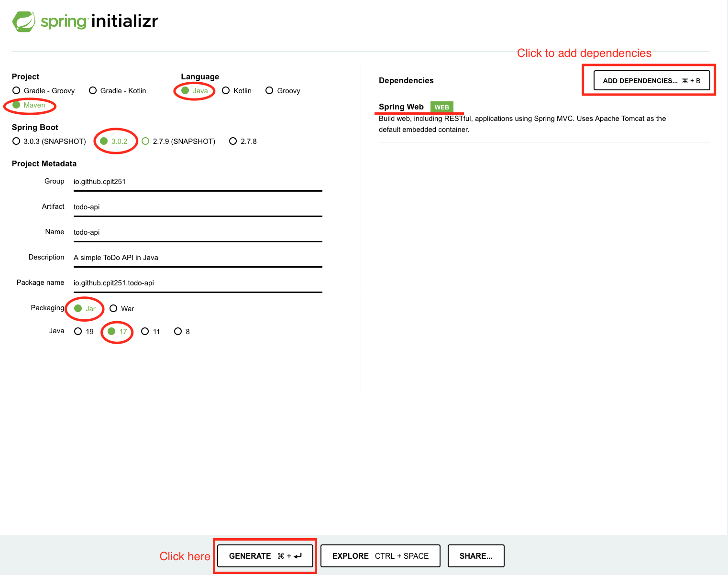The width and height of the screenshot is (728, 575).
Task: Pick Java version 8
Action: (x=182, y=332)
